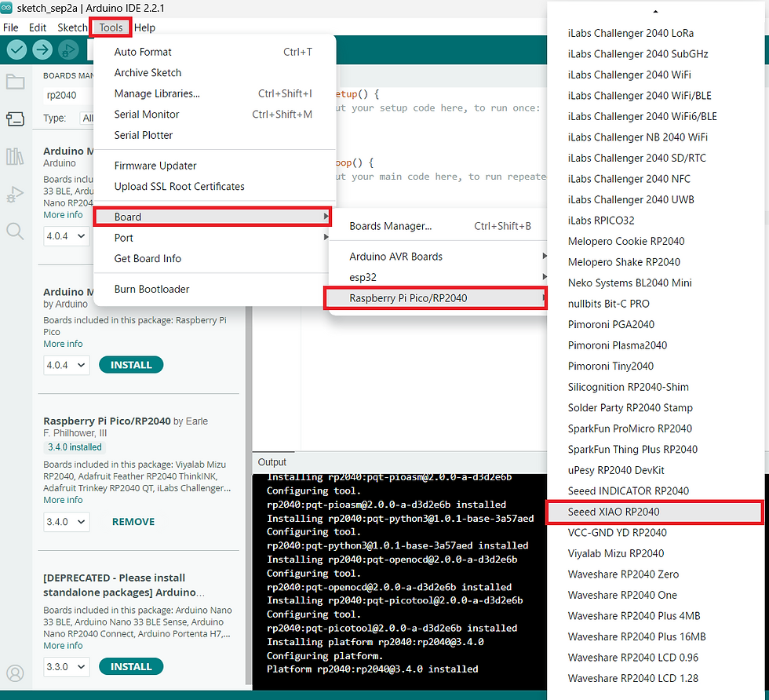Open the Search magnifier sidebar icon
This screenshot has height=700, width=769.
15,231
